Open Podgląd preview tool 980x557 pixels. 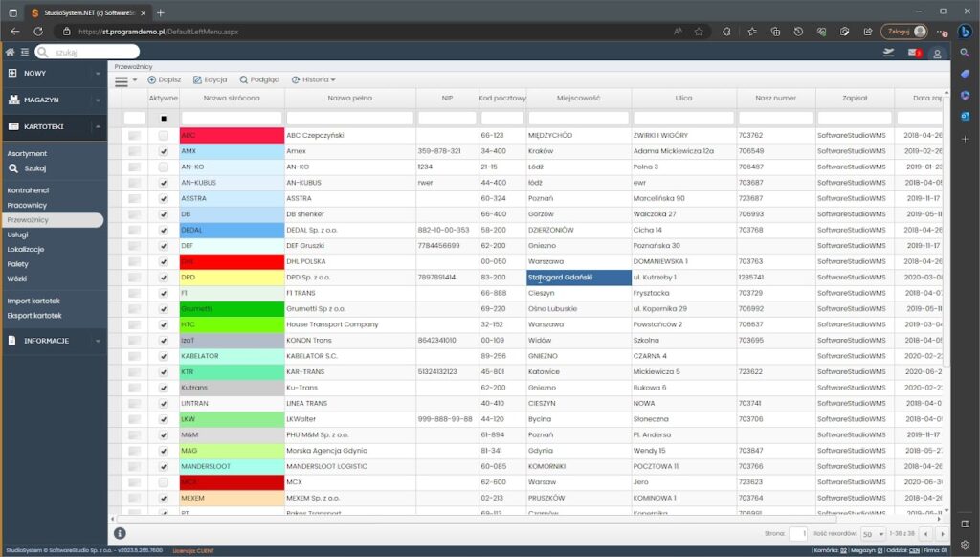click(x=259, y=80)
